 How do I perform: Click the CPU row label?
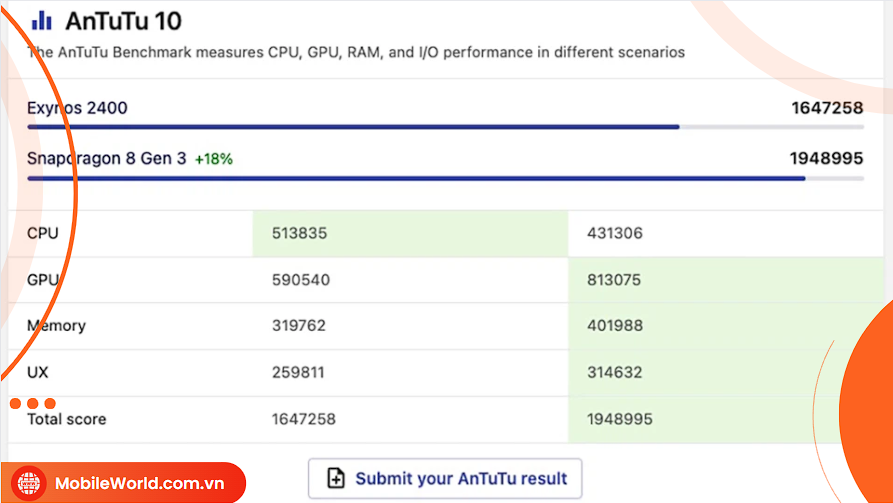click(x=43, y=233)
